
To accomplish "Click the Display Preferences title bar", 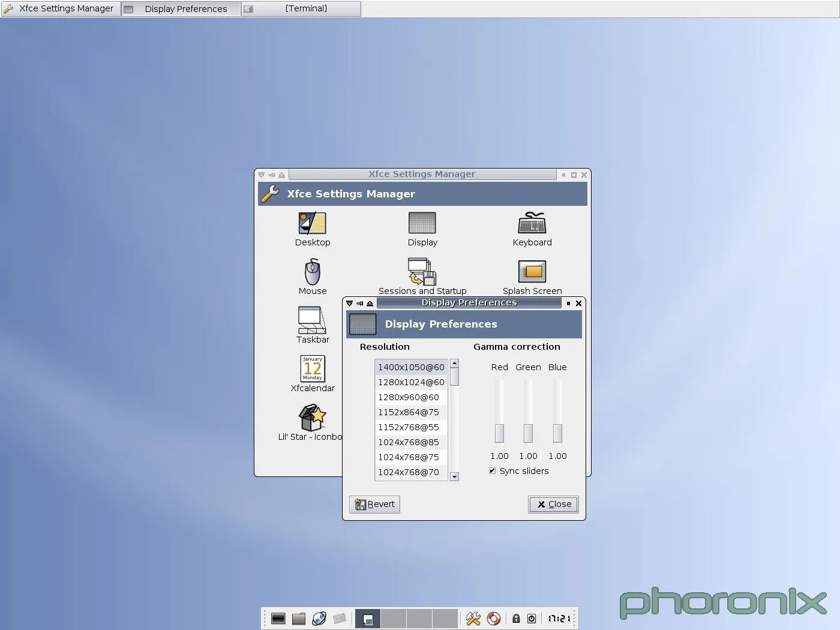I will (469, 303).
